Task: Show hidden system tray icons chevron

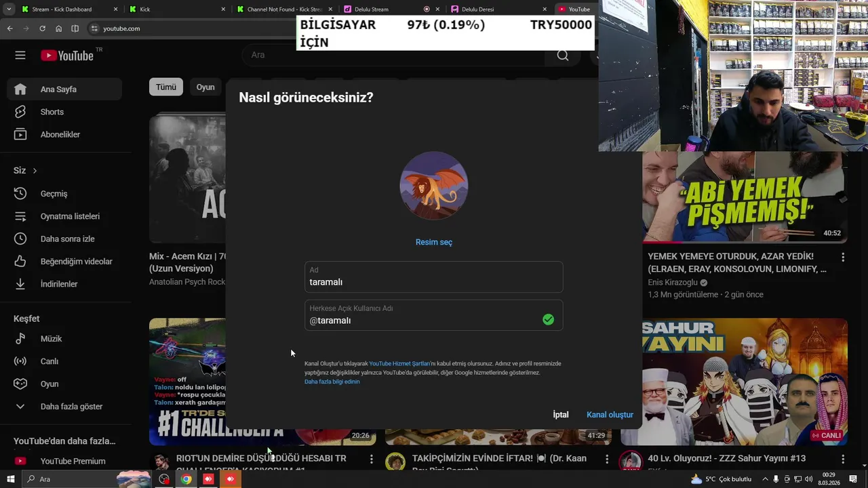Action: [x=766, y=479]
